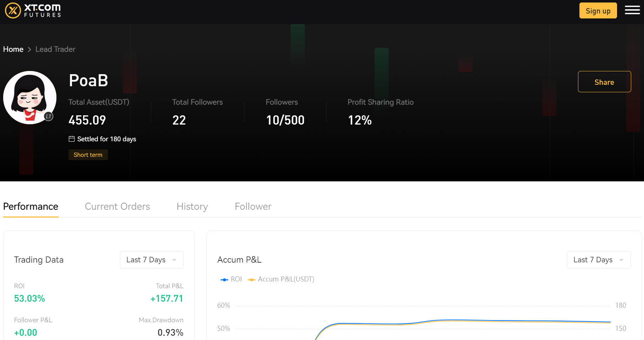Click Total P&L value +157.71
Image resolution: width=644 pixels, height=340 pixels.
pos(167,298)
